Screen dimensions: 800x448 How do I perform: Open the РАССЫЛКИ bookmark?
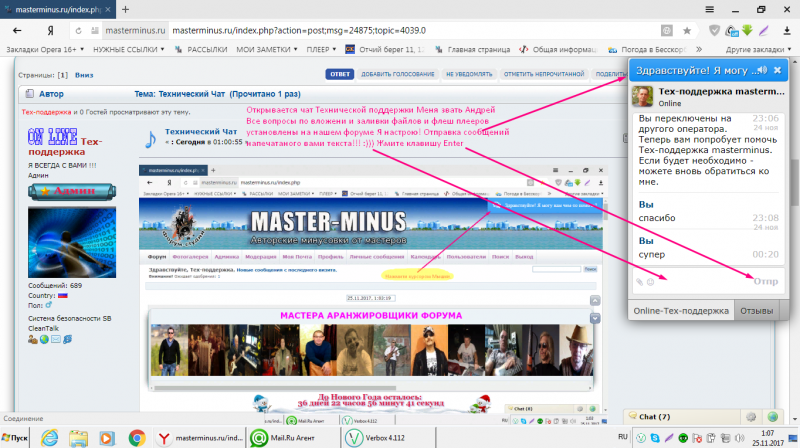pos(201,49)
